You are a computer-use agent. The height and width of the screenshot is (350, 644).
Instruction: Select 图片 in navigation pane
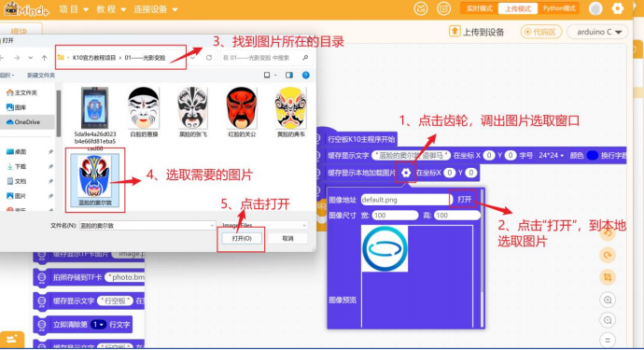point(17,196)
